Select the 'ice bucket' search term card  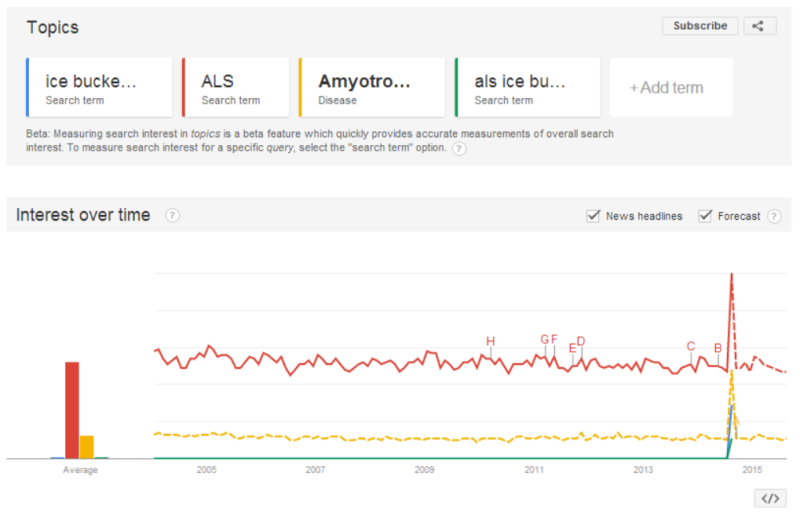(99, 88)
